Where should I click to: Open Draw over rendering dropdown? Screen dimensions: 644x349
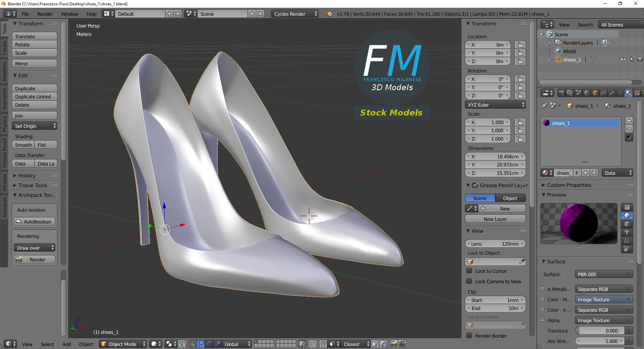tap(35, 248)
